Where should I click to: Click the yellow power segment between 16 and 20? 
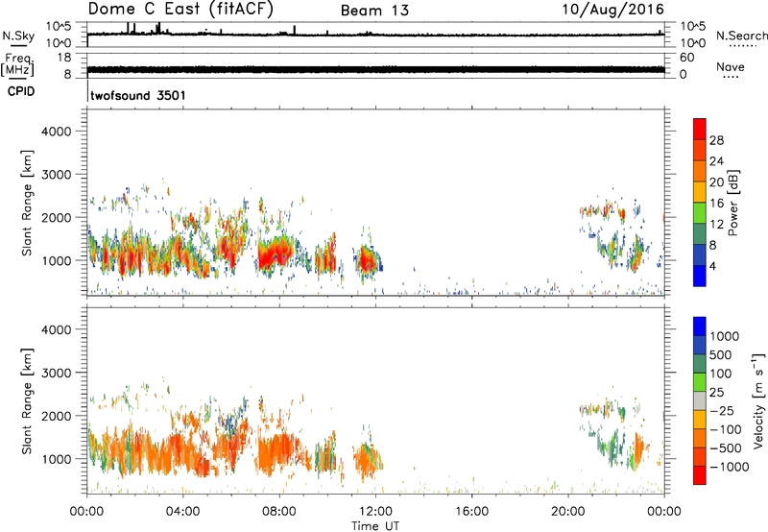point(700,191)
